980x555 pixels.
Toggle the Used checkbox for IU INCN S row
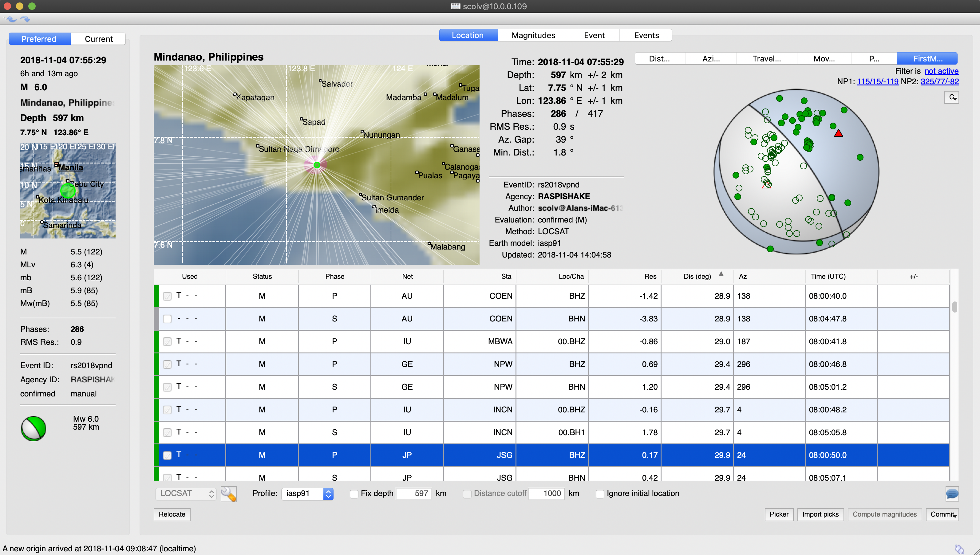(x=167, y=433)
